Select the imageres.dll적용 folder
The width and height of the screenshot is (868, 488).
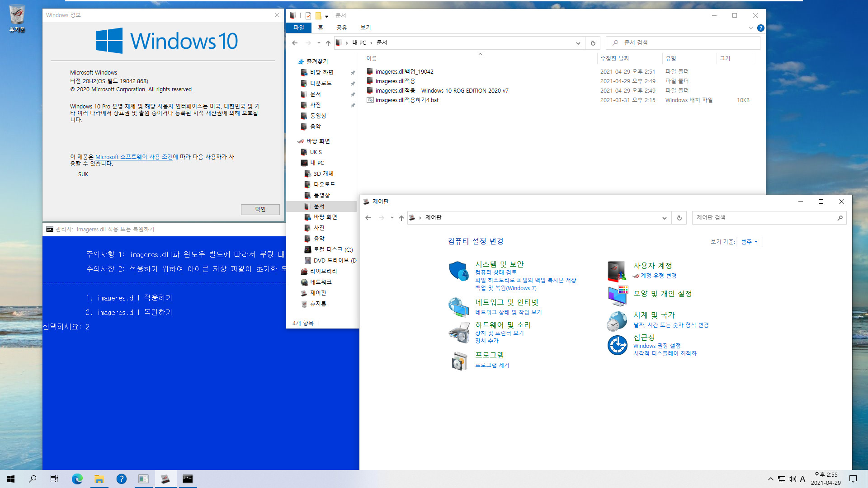(395, 81)
